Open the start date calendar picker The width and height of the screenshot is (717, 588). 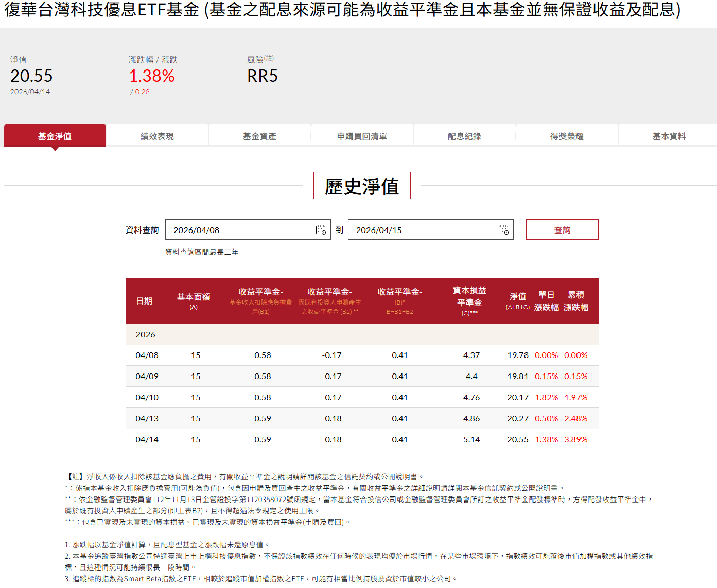(x=320, y=229)
